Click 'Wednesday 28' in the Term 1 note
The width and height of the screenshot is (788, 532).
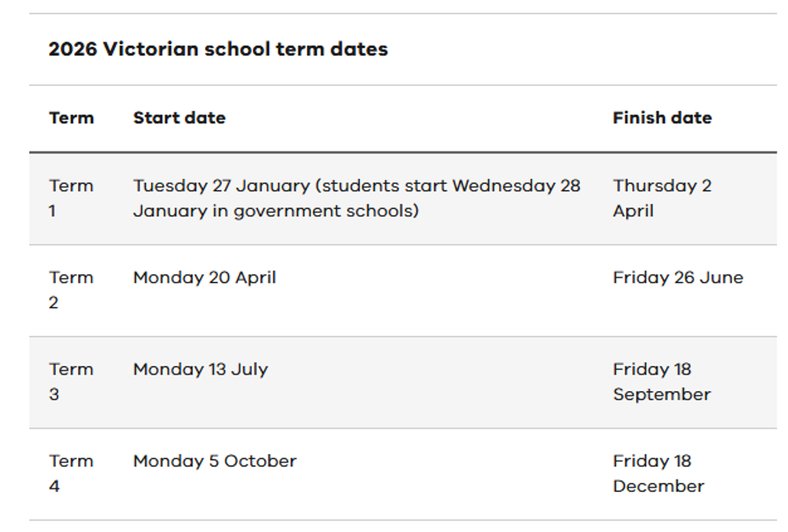point(516,186)
